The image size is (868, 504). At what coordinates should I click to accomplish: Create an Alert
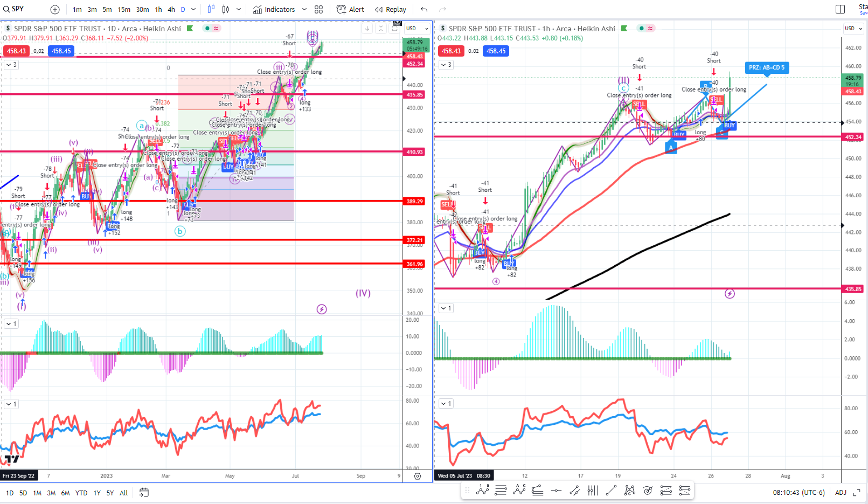pos(350,9)
